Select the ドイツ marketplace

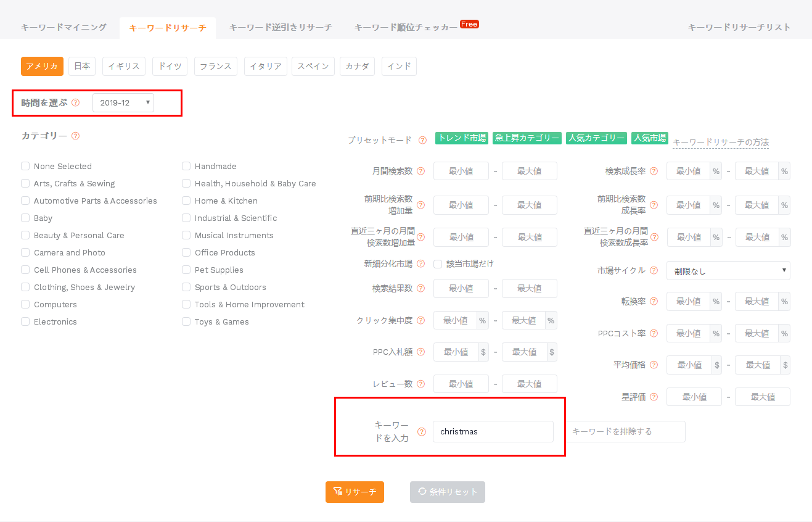[x=170, y=66]
